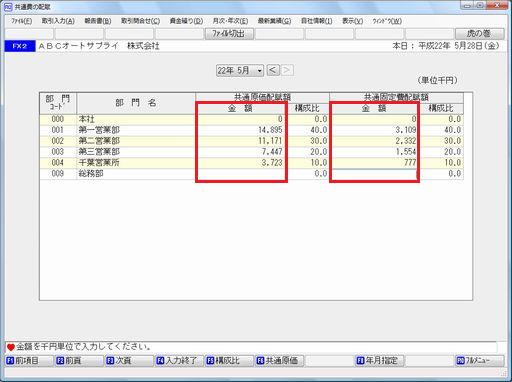
Task: Click the 777 fixed cost amount cell
Action: tap(374, 163)
